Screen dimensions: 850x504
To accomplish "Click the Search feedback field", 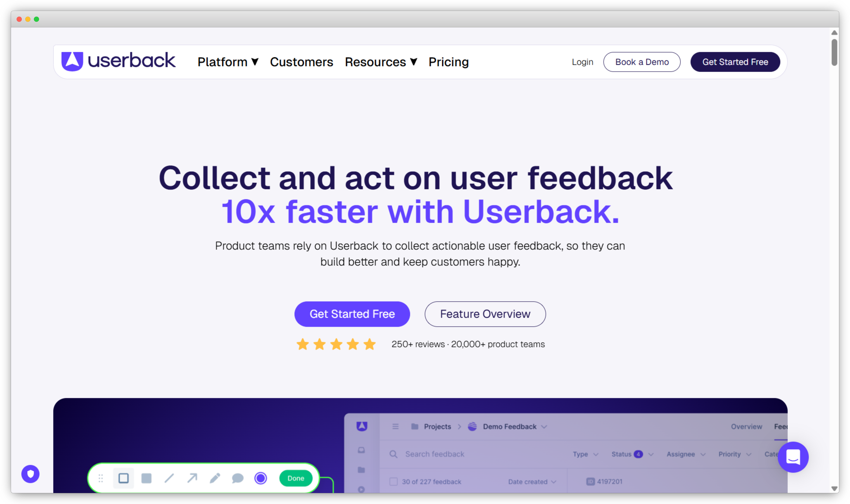I will click(434, 454).
